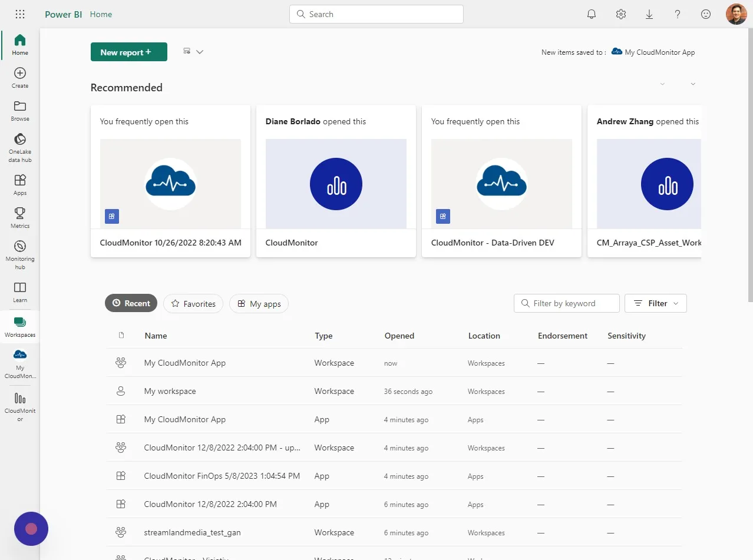Click the floating purple assistant button
753x560 pixels.
(x=31, y=529)
